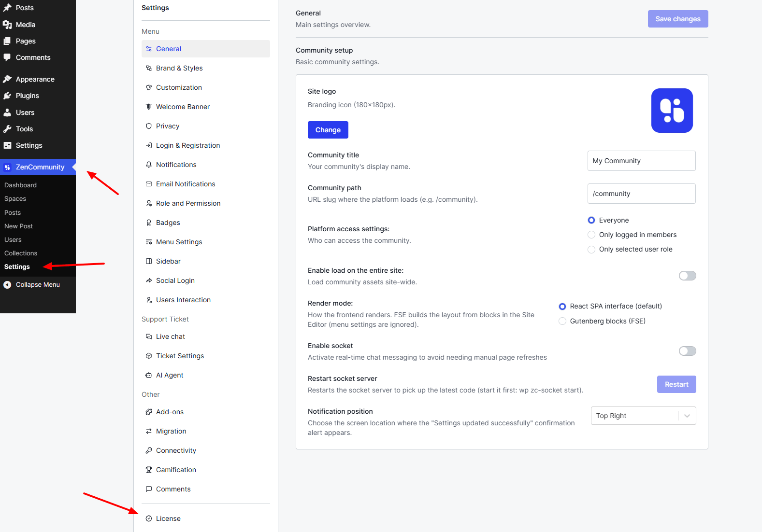Toggle the Enable socket switch

687,351
